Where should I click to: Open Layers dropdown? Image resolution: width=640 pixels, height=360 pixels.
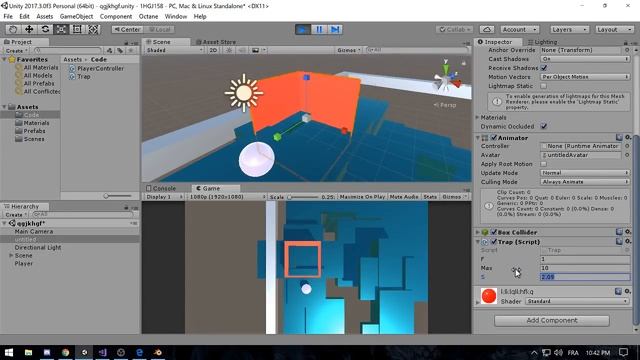coord(569,29)
